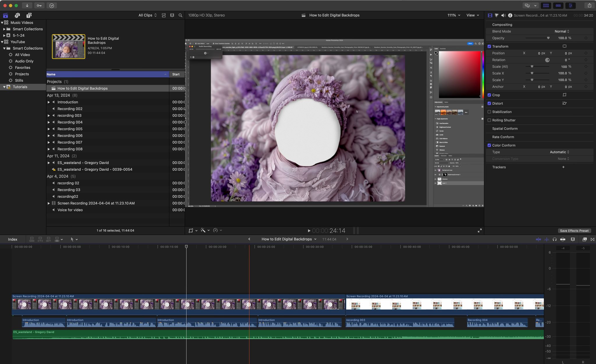Toggle the Inspector panel visibility button
Viewport: 596px width, 364px height.
point(570,6)
